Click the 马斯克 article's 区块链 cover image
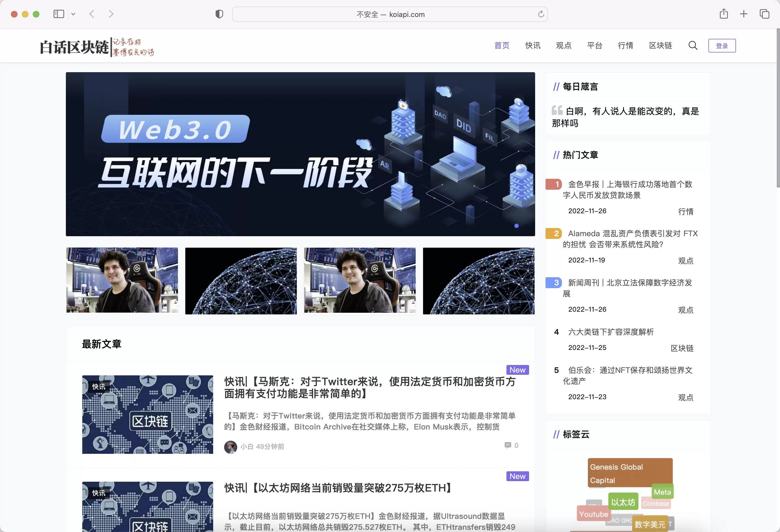780x532 pixels. pos(147,414)
